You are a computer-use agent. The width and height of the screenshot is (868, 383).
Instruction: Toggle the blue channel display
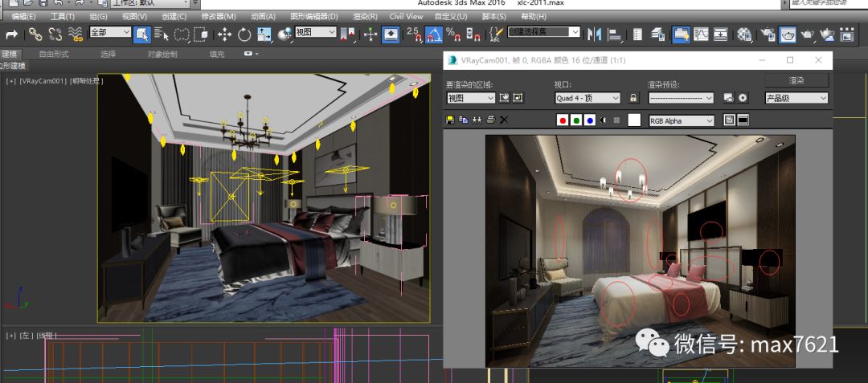pyautogui.click(x=590, y=120)
